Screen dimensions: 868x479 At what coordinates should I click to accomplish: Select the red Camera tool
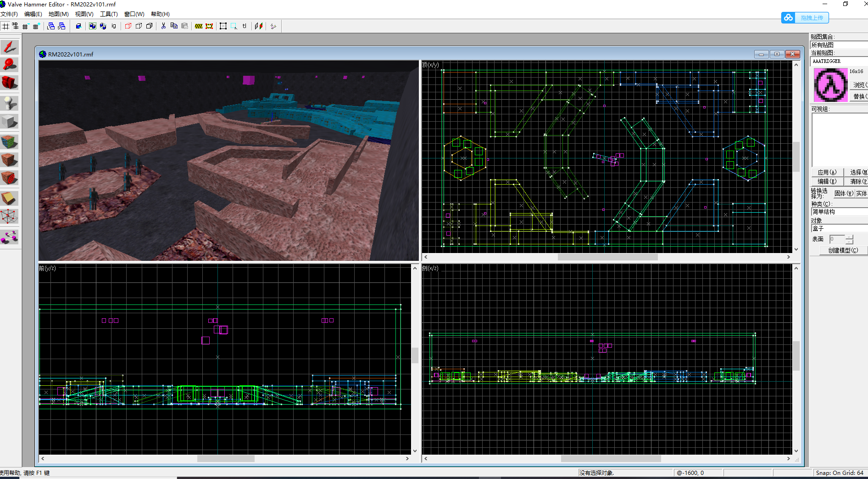10,83
